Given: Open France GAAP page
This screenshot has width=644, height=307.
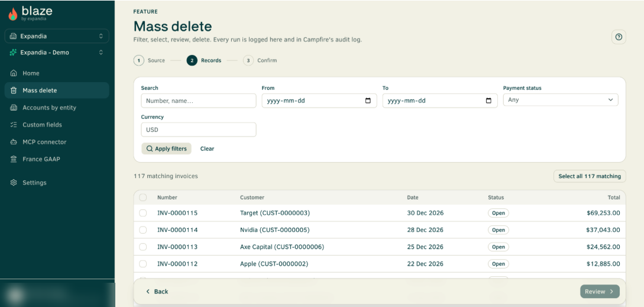Looking at the screenshot, I should point(57,159).
